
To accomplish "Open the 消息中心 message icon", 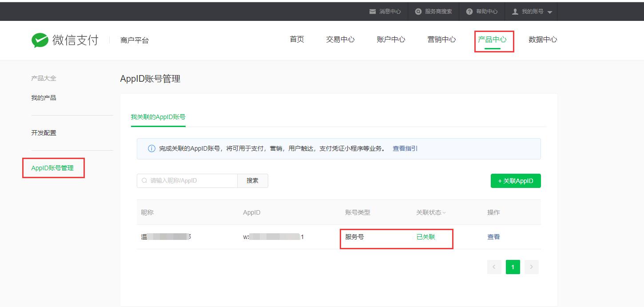I will coord(373,11).
